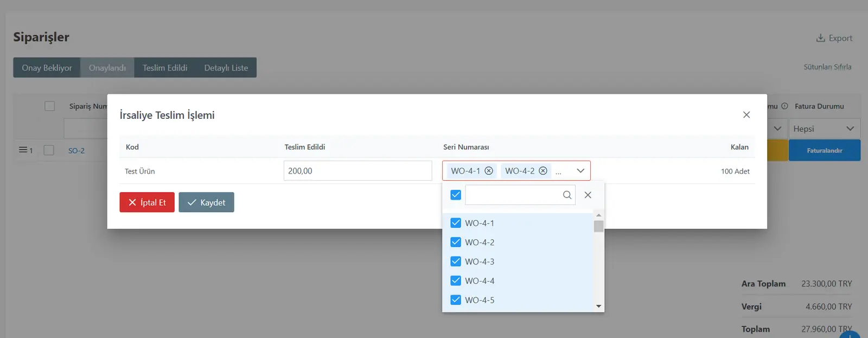Uncheck serial number WO-4-2

click(456, 242)
